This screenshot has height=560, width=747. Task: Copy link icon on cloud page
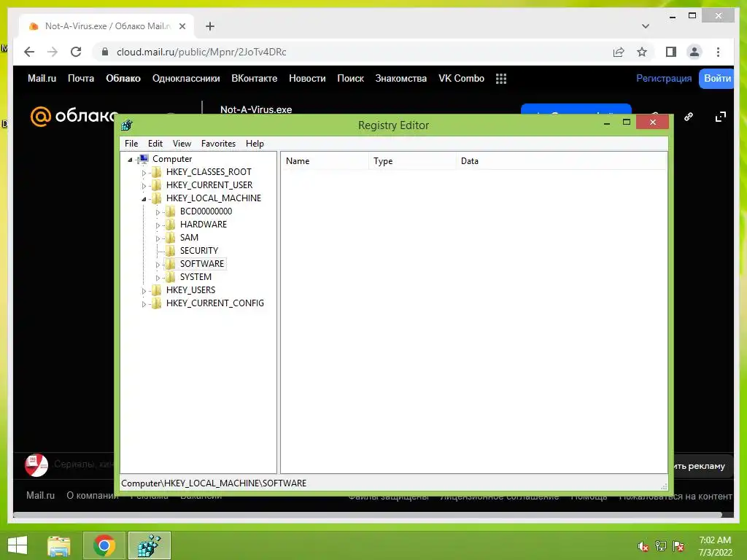(x=689, y=117)
